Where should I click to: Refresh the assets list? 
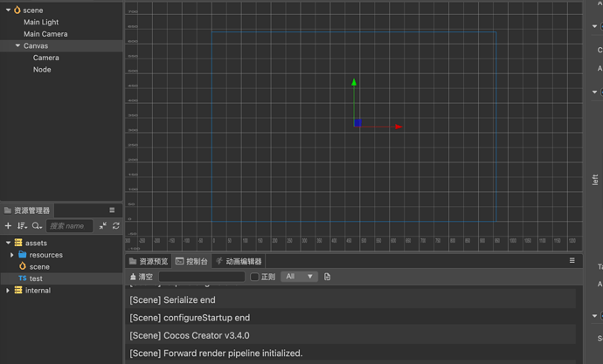click(115, 226)
